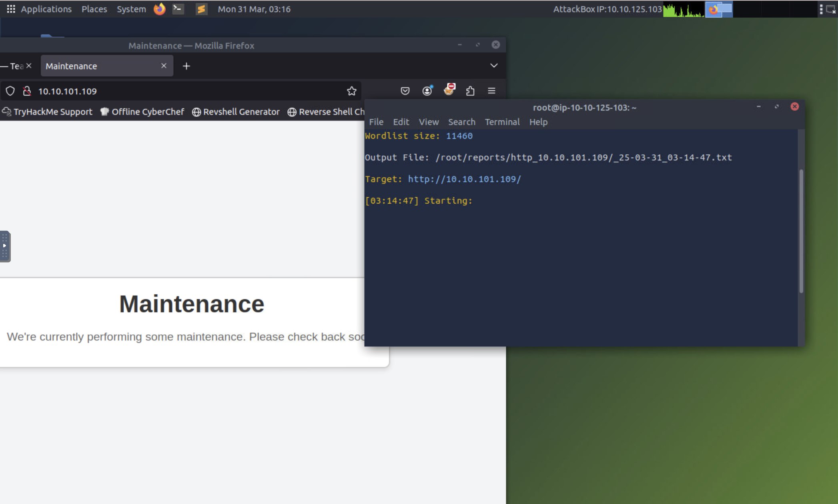Expand the list all tabs chevron
The image size is (838, 504).
494,66
